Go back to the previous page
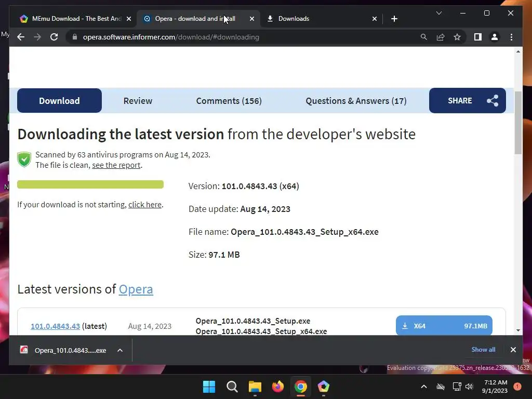532x399 pixels. click(x=21, y=37)
